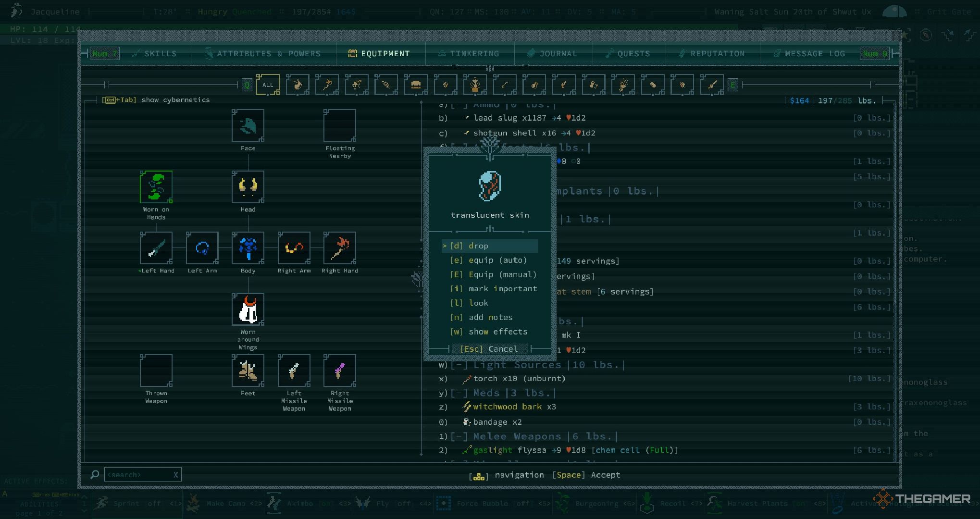Collapse the Light Sources category
980x519 pixels.
pyautogui.click(x=459, y=365)
